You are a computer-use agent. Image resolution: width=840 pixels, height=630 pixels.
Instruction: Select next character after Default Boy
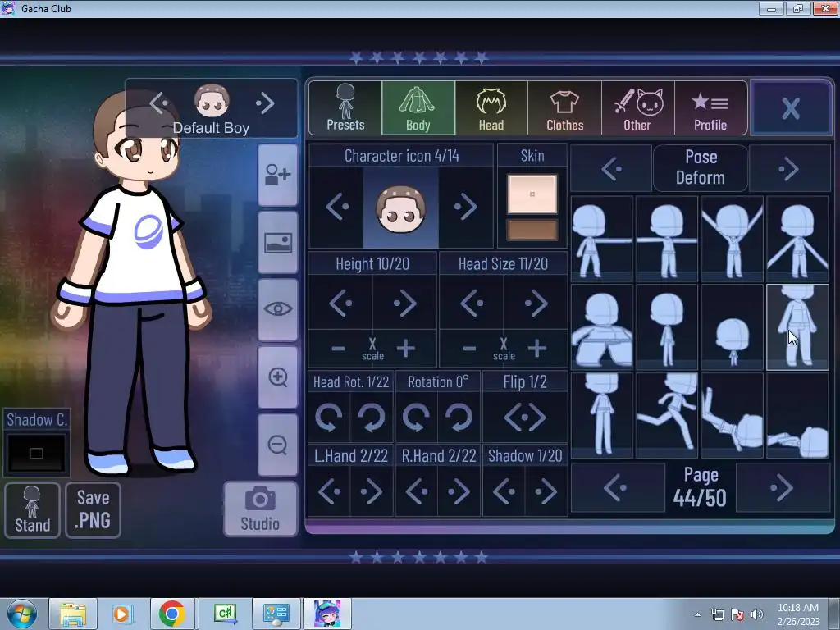point(265,102)
